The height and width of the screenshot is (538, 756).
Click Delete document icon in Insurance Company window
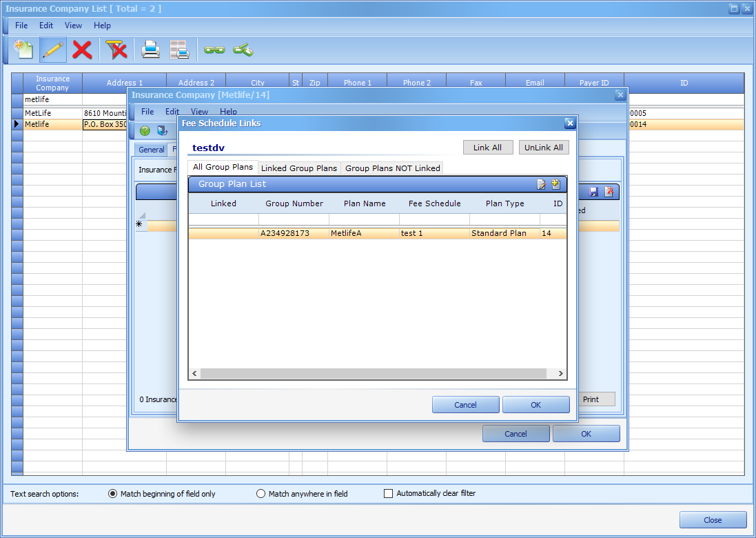pyautogui.click(x=609, y=192)
